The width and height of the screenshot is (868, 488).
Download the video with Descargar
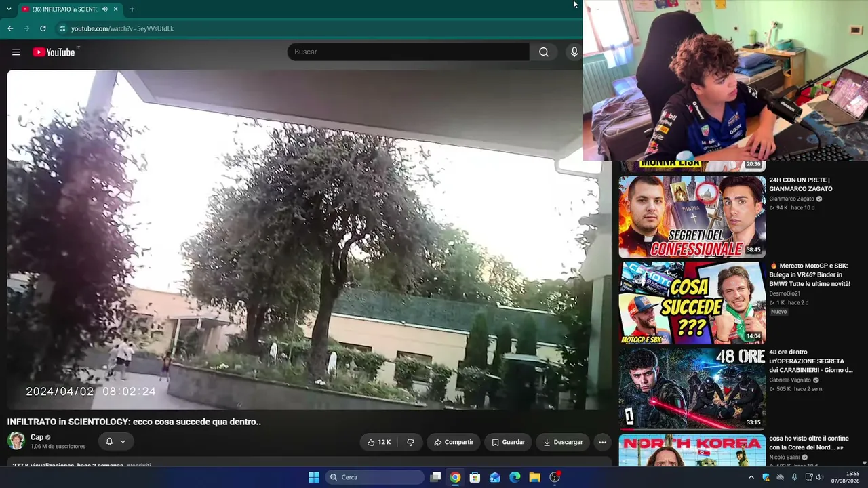(563, 442)
